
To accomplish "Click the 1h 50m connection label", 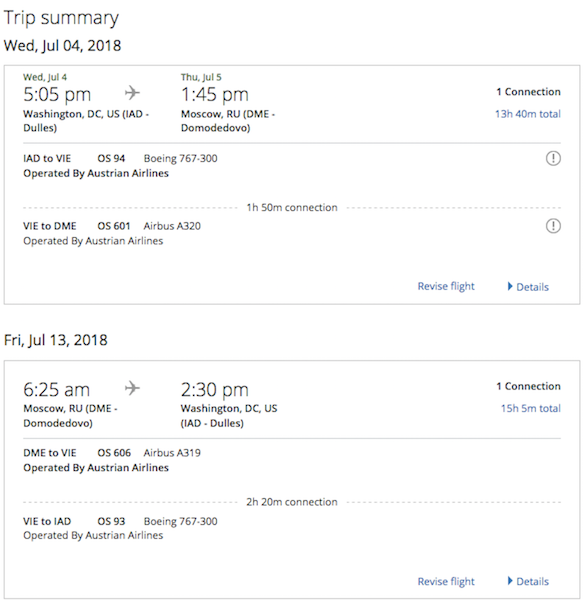I will 292,207.
